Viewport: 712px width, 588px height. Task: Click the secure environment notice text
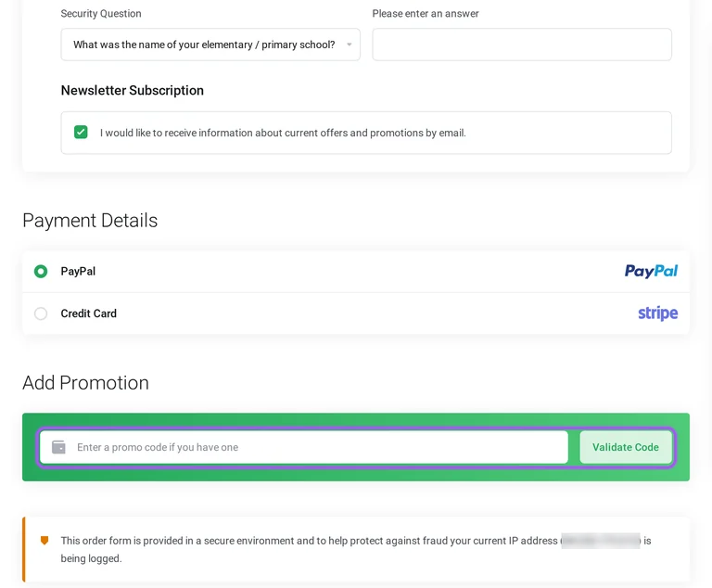[356, 549]
